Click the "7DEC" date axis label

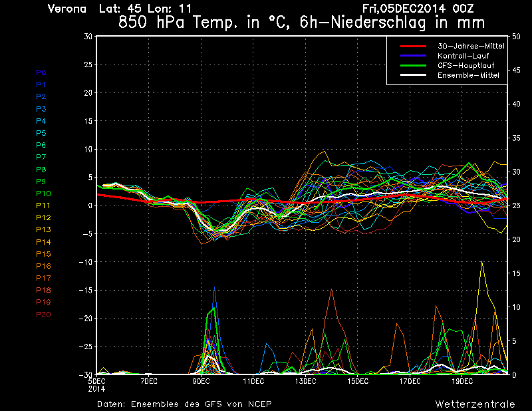click(x=149, y=382)
